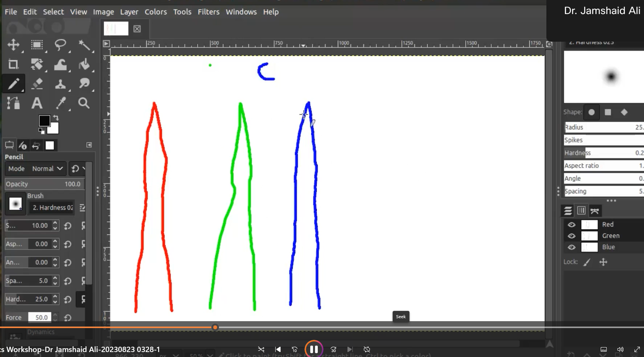644x357 pixels.
Task: Pause the video playback
Action: [x=314, y=349]
